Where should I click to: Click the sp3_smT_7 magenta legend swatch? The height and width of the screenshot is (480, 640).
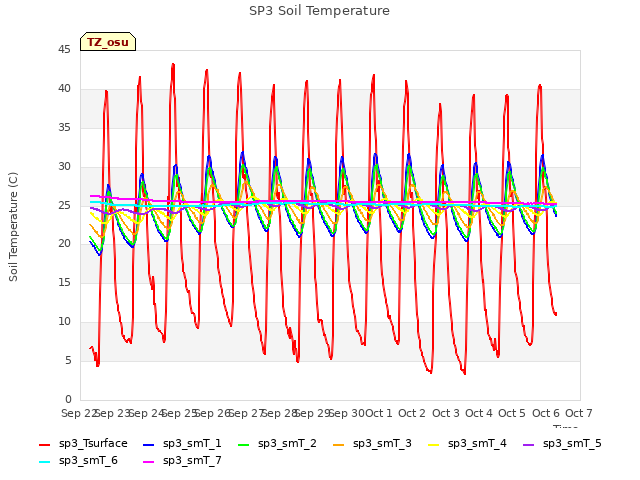coord(149,462)
